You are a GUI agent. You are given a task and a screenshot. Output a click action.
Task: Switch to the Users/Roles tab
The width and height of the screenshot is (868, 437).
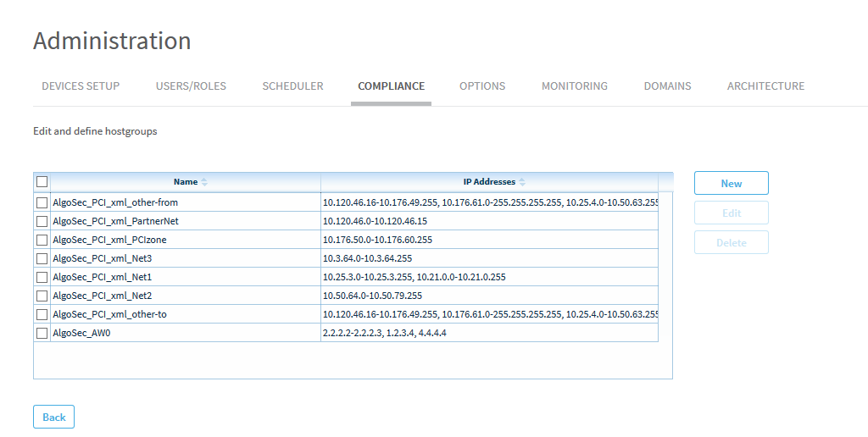click(x=191, y=86)
